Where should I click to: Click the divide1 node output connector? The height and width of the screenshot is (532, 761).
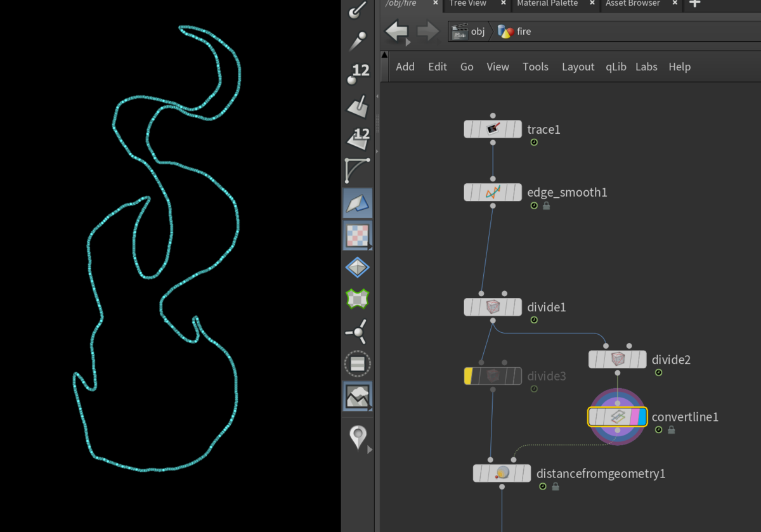pos(493,321)
